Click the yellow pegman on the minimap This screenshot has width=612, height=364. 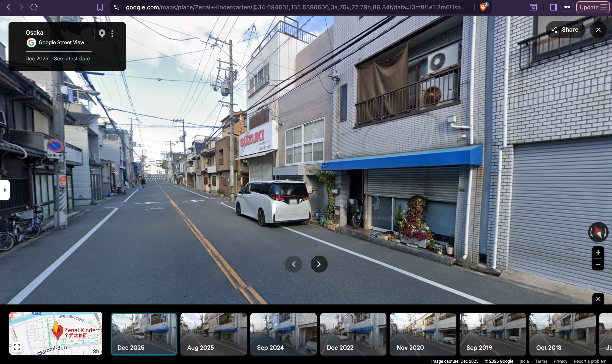pyautogui.click(x=56, y=327)
